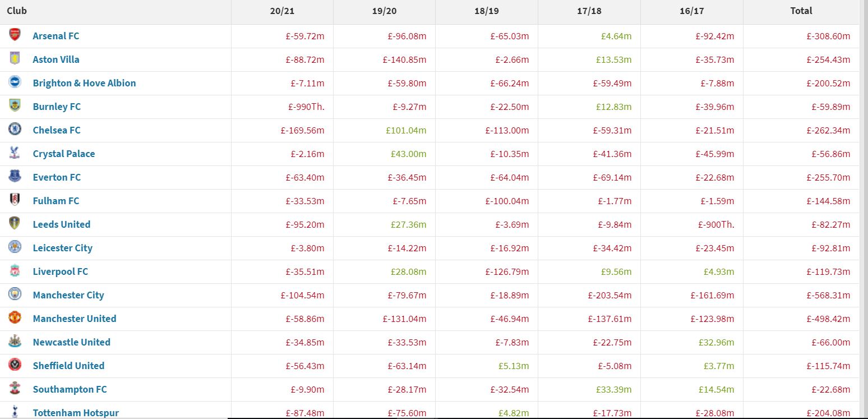Viewport: 868px width, 419px height.
Task: Click the Club column header
Action: [x=17, y=11]
